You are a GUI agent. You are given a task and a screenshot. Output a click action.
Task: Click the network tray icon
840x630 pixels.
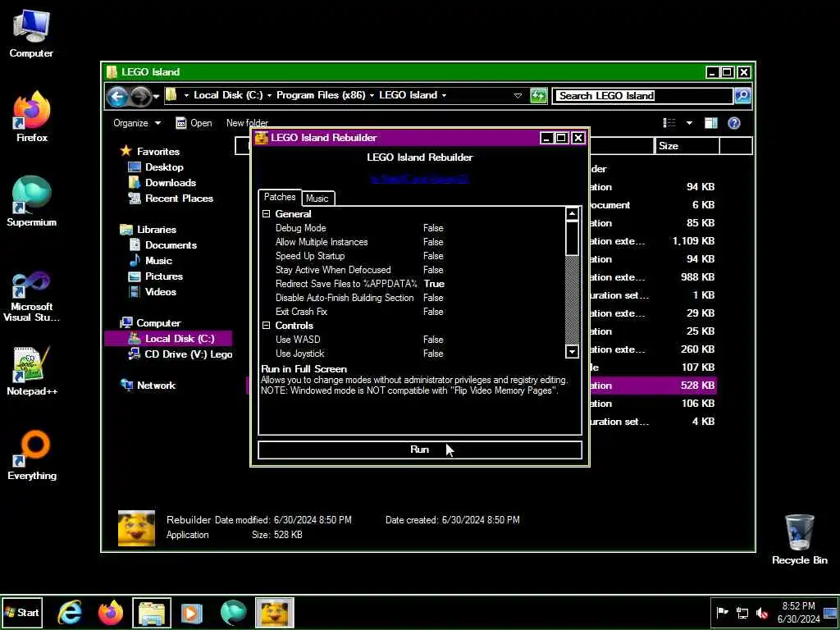742,612
